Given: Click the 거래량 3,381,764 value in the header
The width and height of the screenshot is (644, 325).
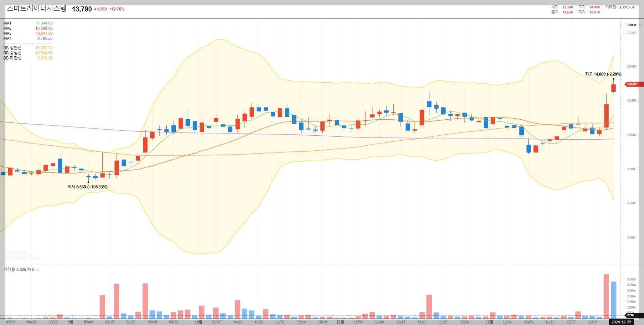Looking at the screenshot, I should [x=627, y=7].
